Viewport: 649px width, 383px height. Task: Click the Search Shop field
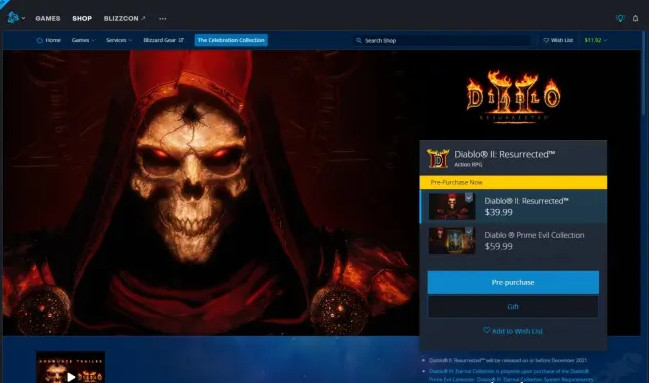[443, 41]
